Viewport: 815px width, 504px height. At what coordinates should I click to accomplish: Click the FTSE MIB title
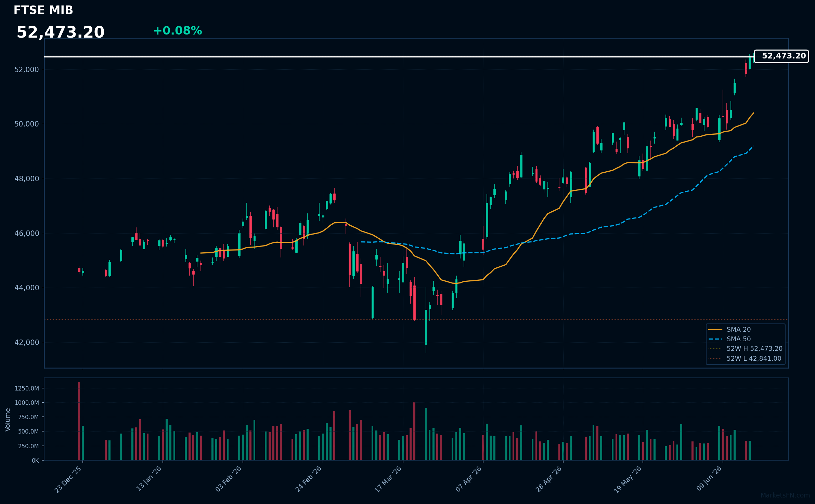pyautogui.click(x=43, y=10)
